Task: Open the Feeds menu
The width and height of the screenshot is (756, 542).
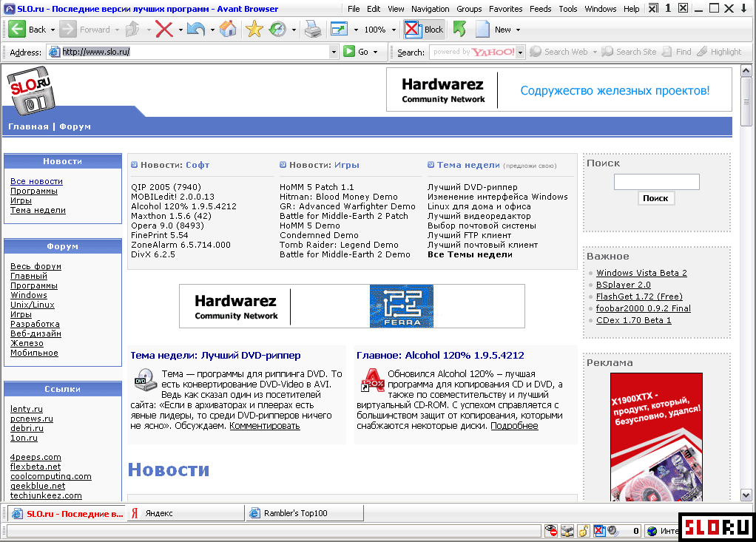Action: point(540,9)
